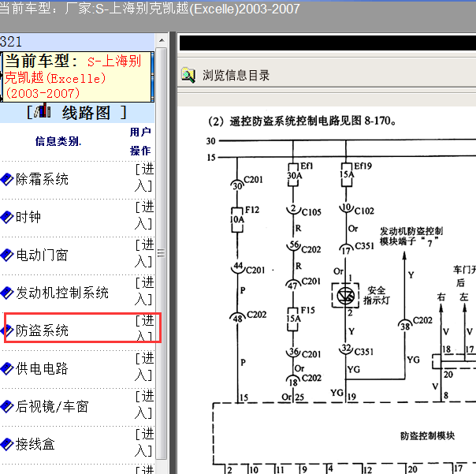Click [进入] for 接线盒
The height and width of the screenshot is (474, 476).
[x=144, y=442]
